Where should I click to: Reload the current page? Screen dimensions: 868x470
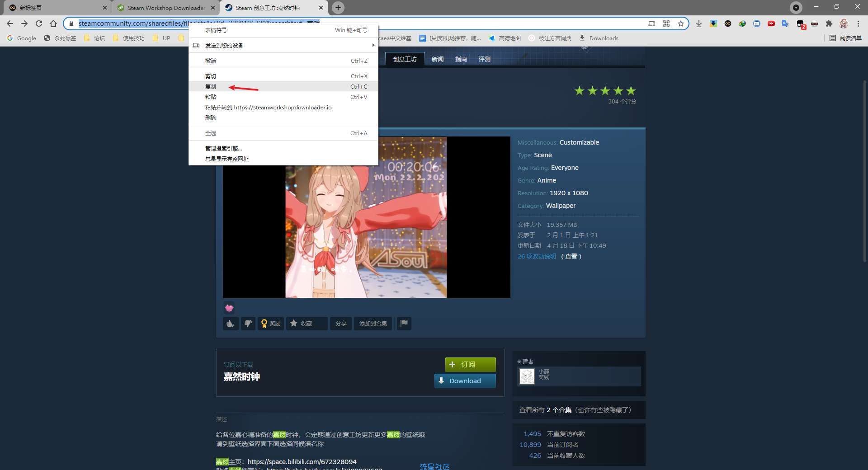[x=39, y=23]
